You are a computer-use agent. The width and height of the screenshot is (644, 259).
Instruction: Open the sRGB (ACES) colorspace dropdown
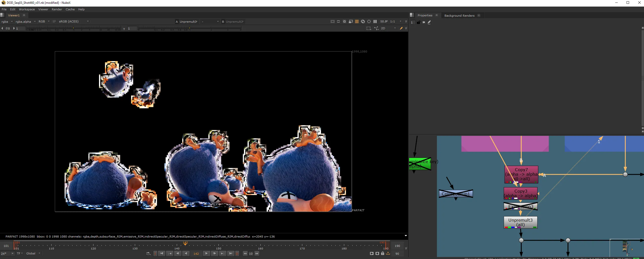pos(73,21)
